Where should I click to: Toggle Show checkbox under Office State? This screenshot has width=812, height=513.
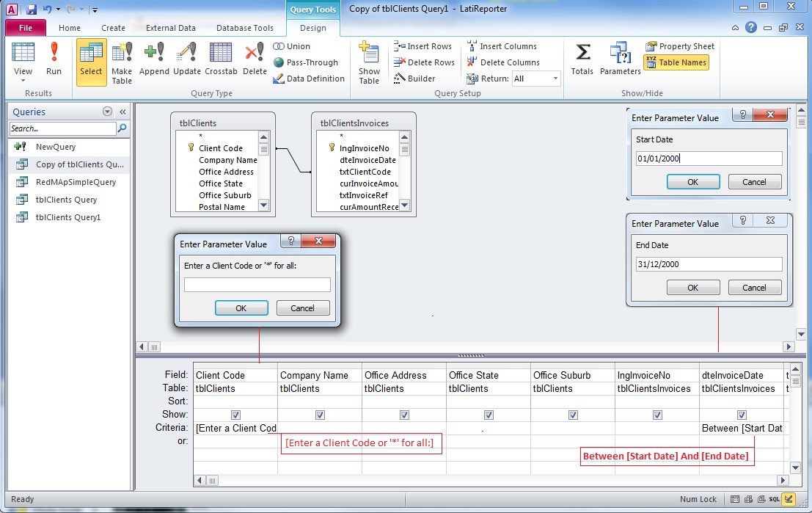(489, 415)
